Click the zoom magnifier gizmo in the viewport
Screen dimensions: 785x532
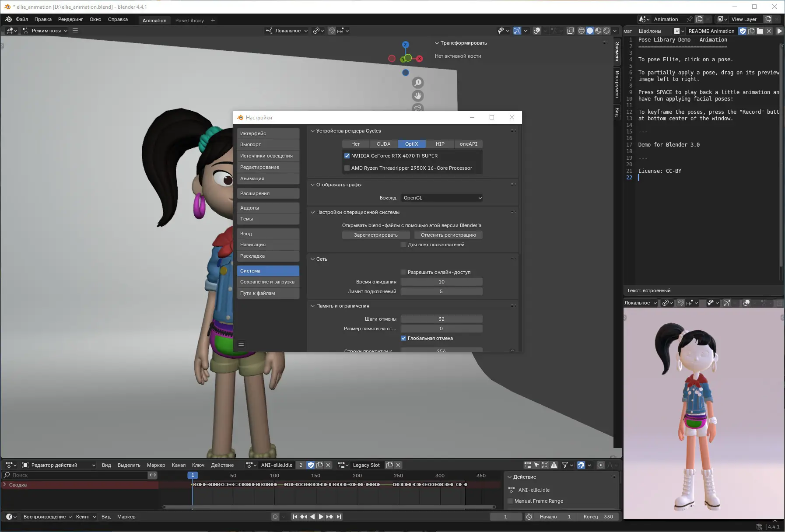point(418,83)
